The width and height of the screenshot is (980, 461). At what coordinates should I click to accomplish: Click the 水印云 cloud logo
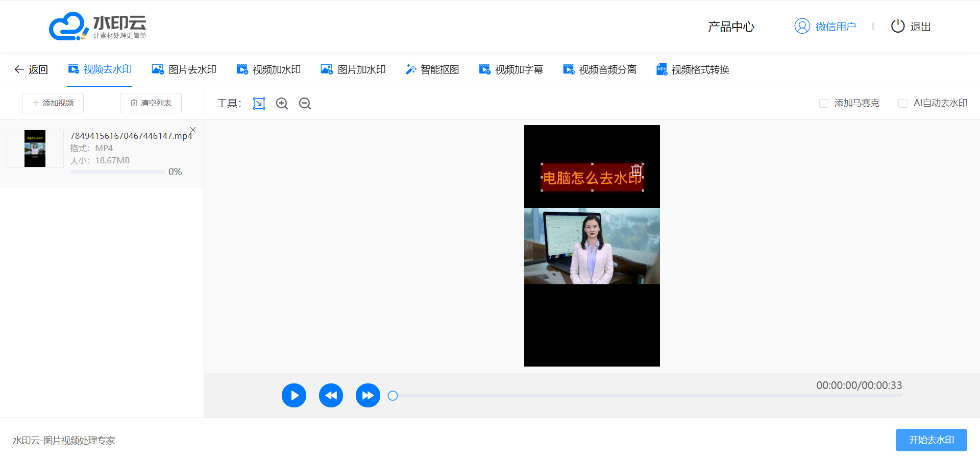[97, 26]
